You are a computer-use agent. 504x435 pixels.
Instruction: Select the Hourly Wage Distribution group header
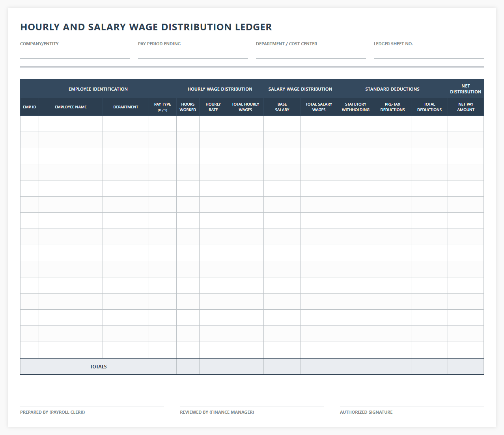point(220,89)
